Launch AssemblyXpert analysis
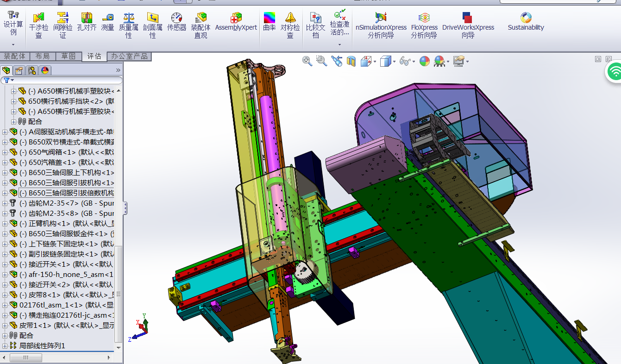 (x=236, y=22)
